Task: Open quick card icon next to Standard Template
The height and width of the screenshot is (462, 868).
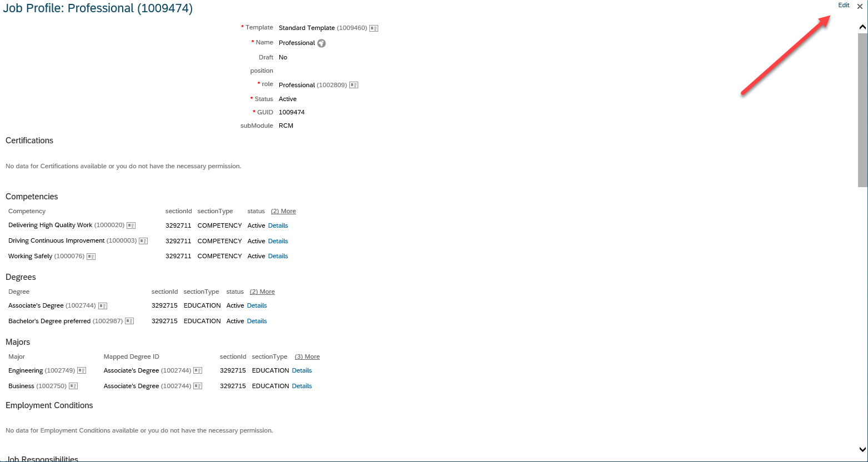Action: (x=374, y=28)
